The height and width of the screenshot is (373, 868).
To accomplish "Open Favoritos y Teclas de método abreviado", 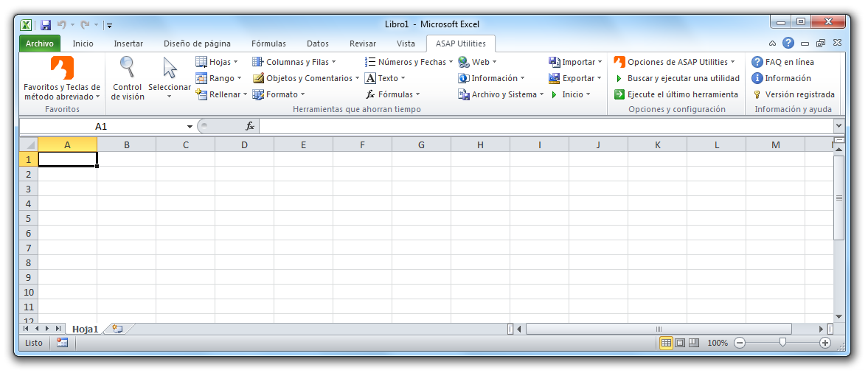I will click(x=62, y=78).
